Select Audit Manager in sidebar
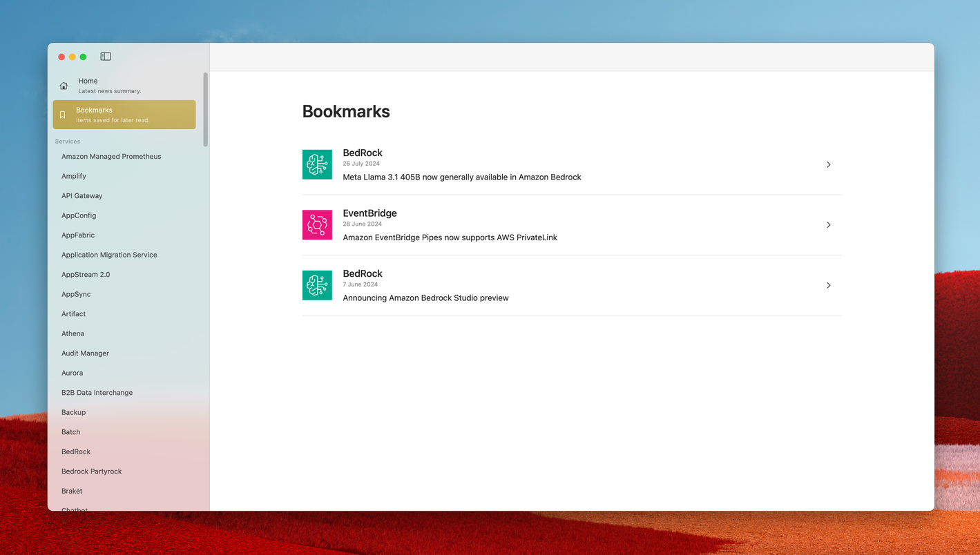 [x=85, y=353]
